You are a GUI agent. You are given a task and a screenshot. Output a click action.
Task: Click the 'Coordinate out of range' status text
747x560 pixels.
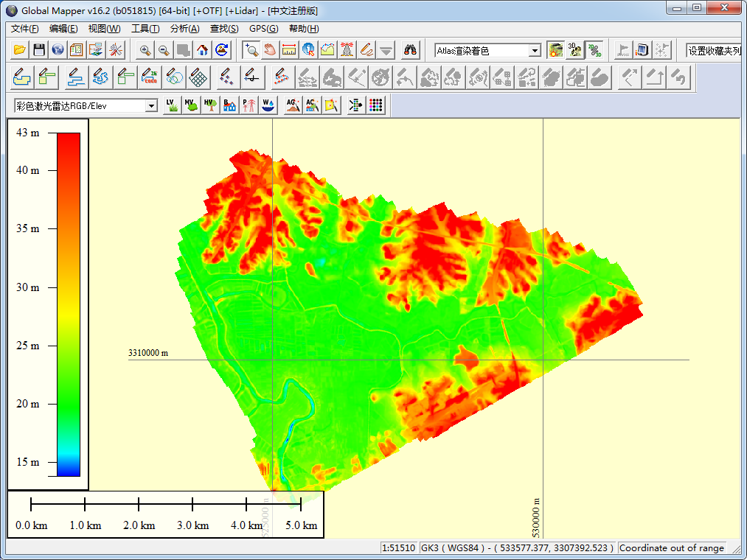tap(671, 547)
